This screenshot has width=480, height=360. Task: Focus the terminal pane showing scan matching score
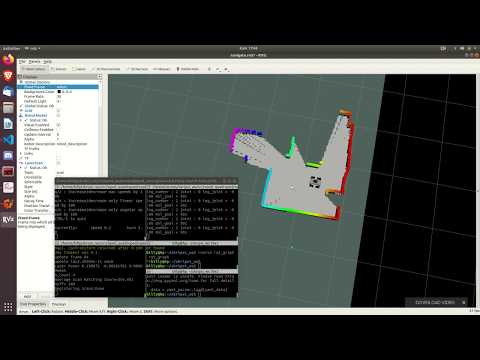pyautogui.click(x=99, y=271)
